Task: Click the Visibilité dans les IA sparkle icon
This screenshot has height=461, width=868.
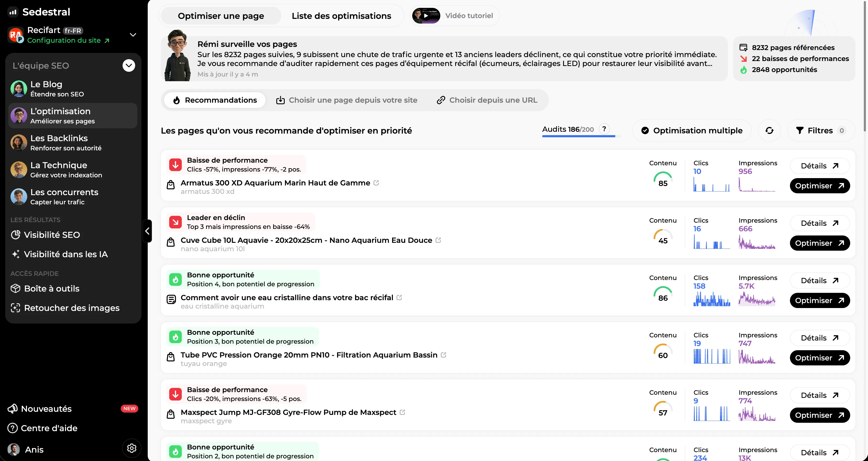Action: point(15,254)
